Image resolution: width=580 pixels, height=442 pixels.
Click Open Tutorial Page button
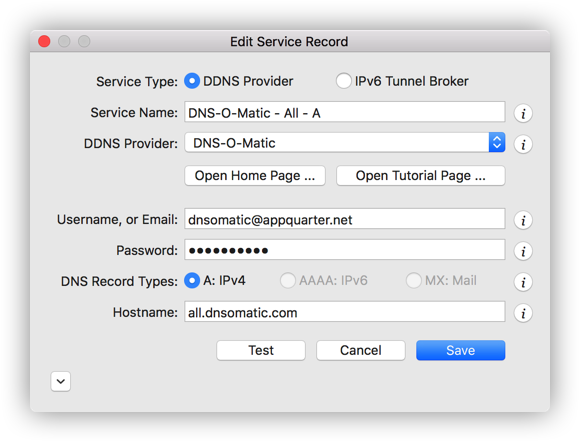(x=421, y=176)
